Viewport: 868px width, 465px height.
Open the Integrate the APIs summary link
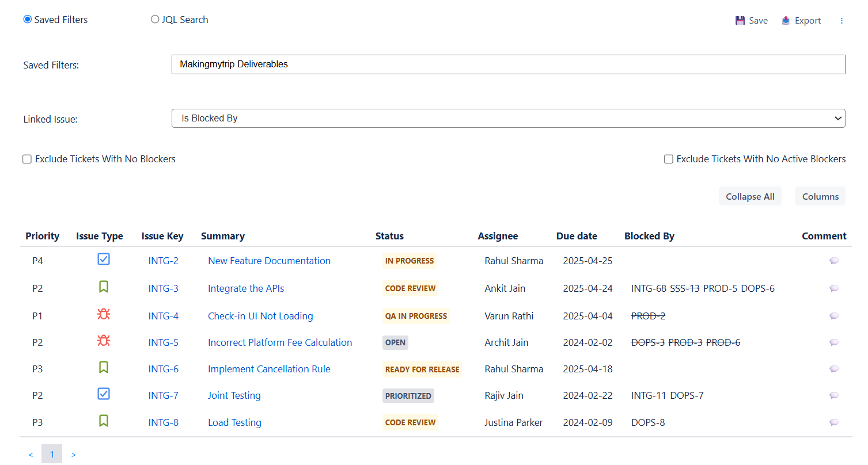pos(246,288)
